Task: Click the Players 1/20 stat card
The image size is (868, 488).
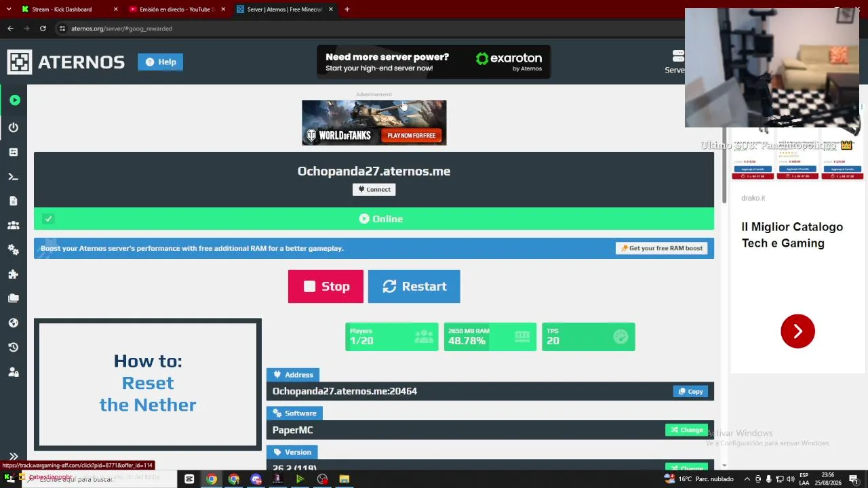Action: [x=392, y=337]
